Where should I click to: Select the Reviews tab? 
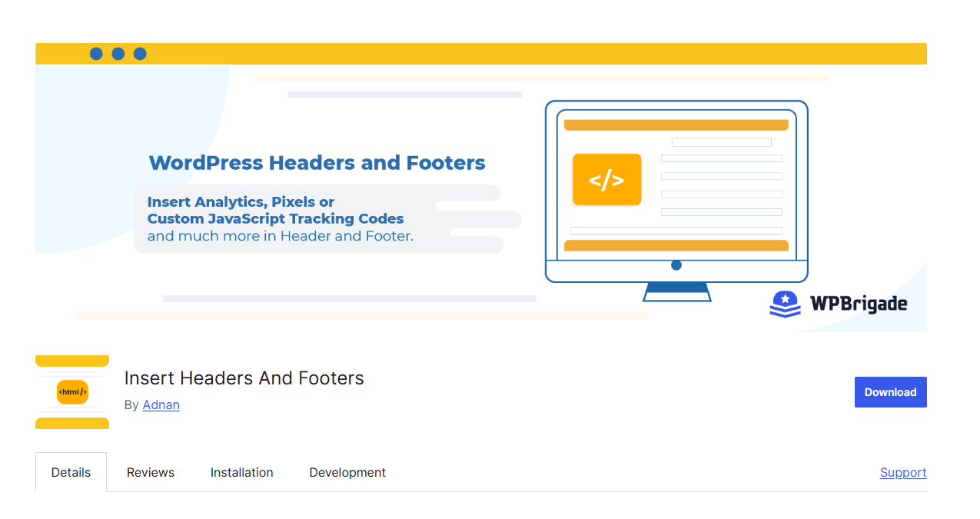[x=150, y=472]
